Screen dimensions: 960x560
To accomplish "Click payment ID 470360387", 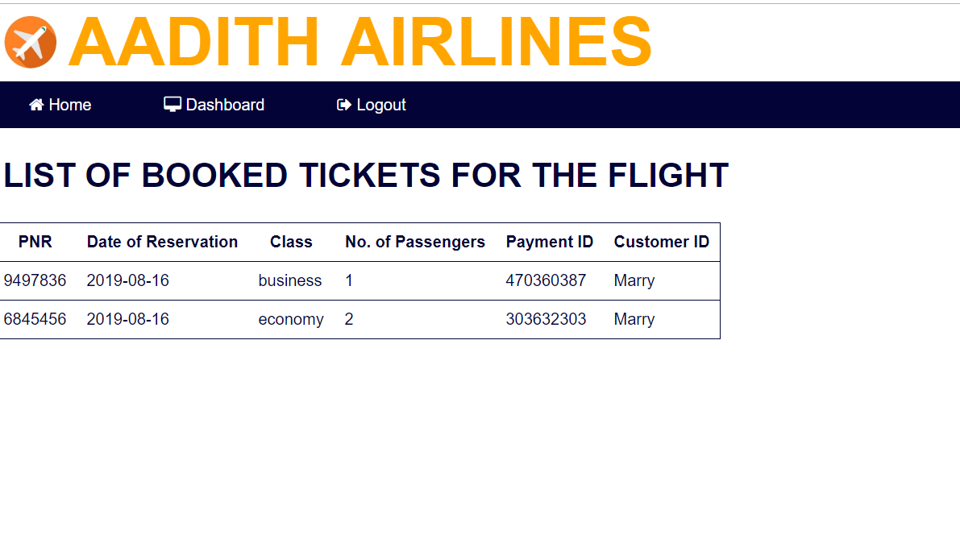I will [x=546, y=280].
